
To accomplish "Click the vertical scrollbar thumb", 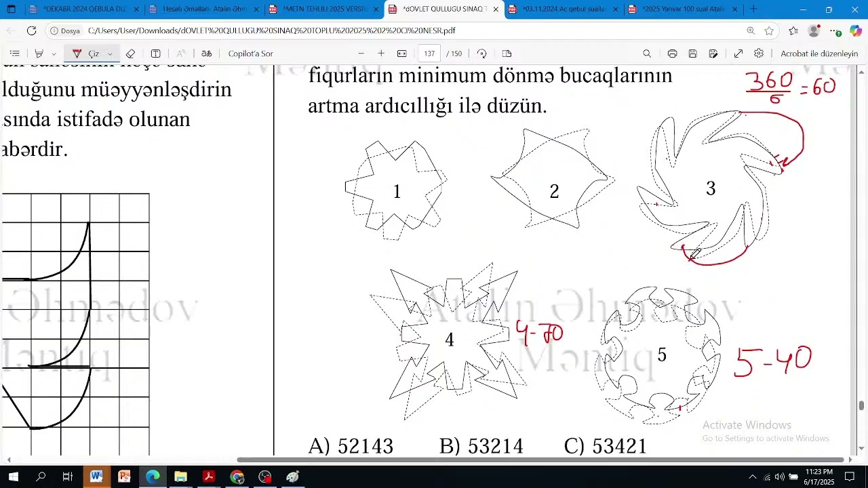I will [x=862, y=405].
